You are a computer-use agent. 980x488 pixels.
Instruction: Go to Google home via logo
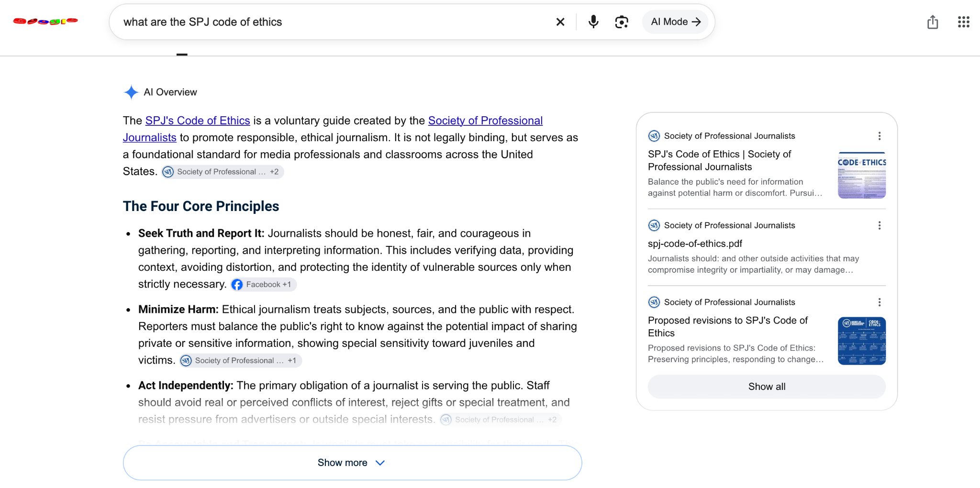pyautogui.click(x=45, y=21)
